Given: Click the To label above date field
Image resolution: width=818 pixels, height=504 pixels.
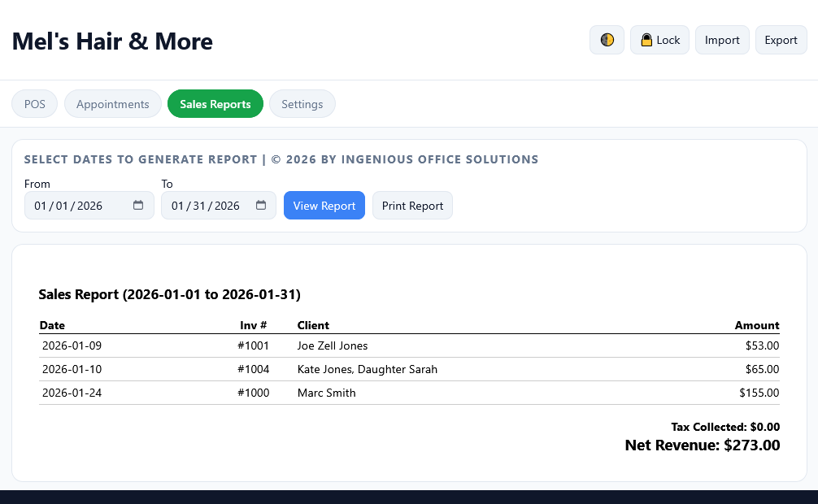Looking at the screenshot, I should (167, 184).
